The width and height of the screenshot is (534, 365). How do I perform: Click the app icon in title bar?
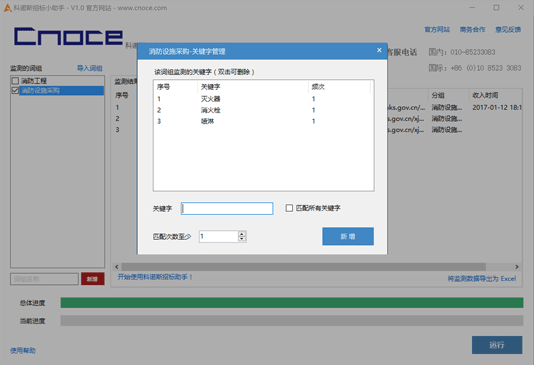coord(7,7)
